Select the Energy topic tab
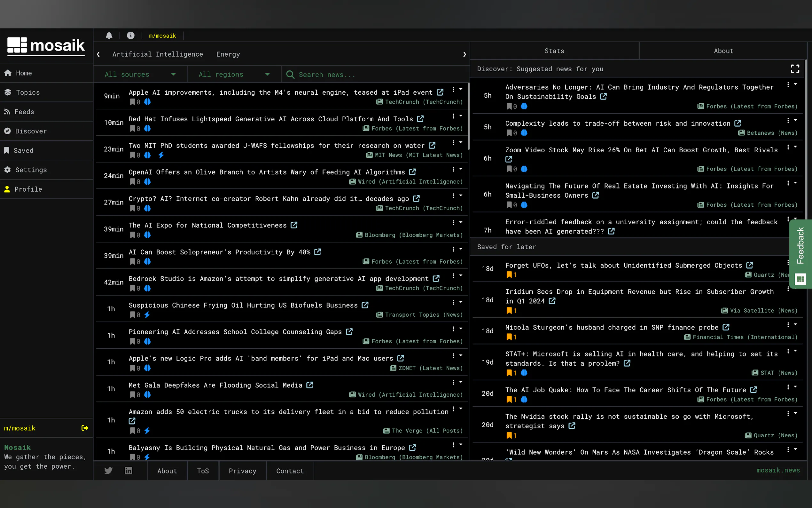Image resolution: width=812 pixels, height=508 pixels. click(x=228, y=54)
